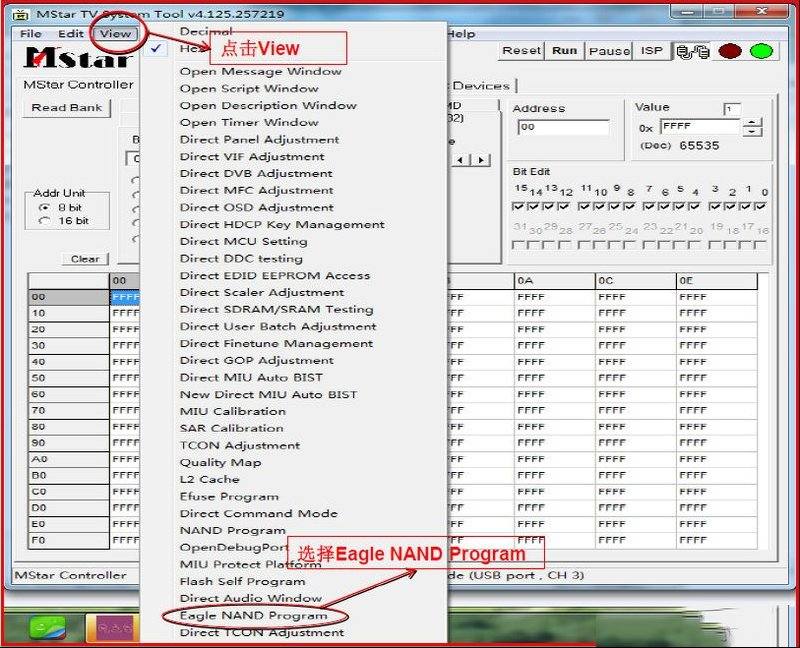Open the green taskbar application icon
800x648 pixels.
[x=47, y=627]
